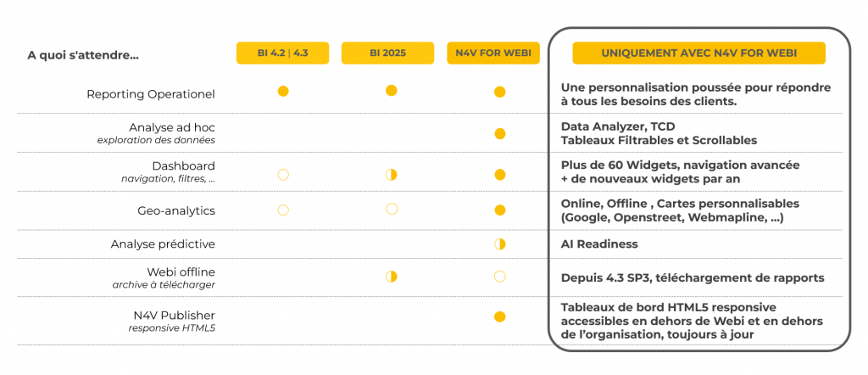Click the Reporting Operationel row label
Image resolution: width=868 pixels, height=375 pixels.
point(150,94)
